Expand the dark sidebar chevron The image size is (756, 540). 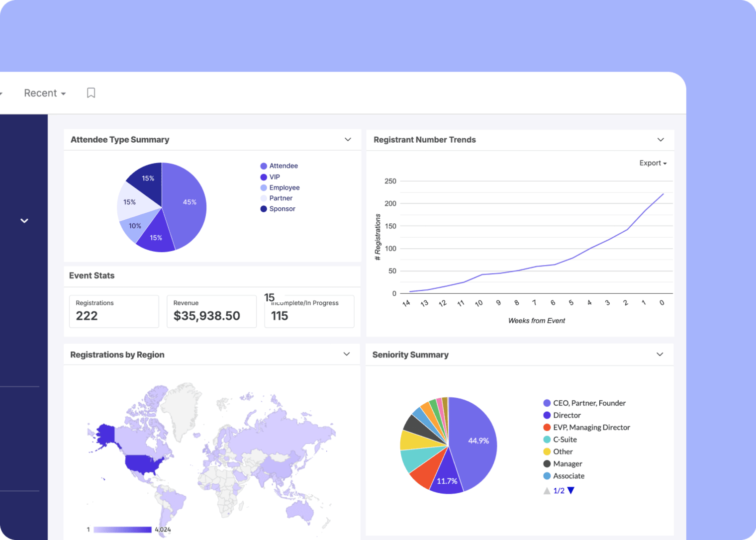(24, 220)
